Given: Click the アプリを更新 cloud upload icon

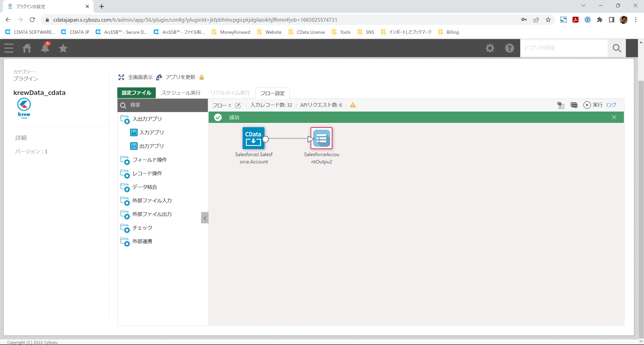Looking at the screenshot, I should click(x=159, y=77).
